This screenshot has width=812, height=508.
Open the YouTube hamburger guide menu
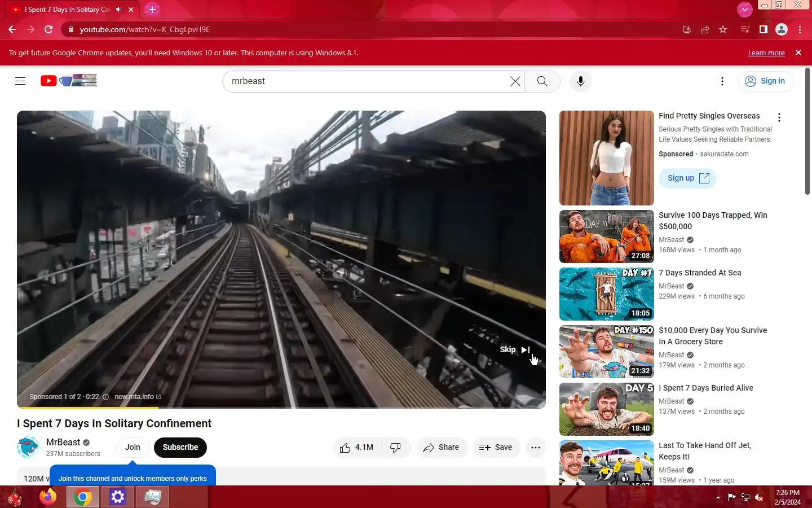tap(20, 81)
